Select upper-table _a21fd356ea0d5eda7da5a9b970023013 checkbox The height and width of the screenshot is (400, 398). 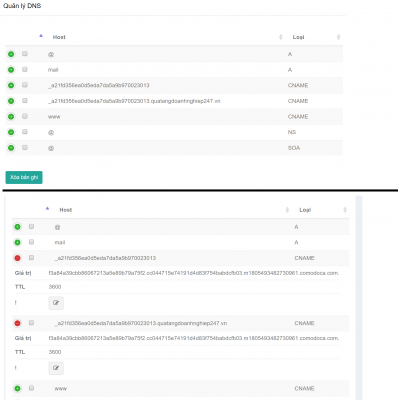(25, 85)
